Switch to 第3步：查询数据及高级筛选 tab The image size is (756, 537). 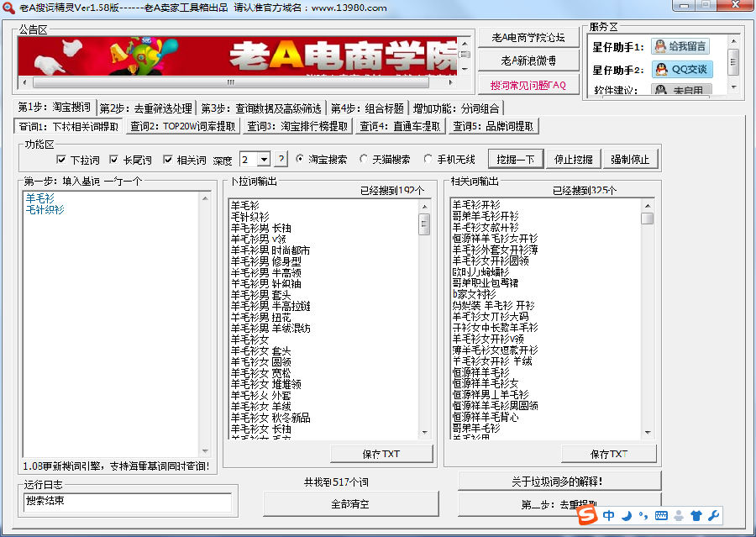click(261, 108)
